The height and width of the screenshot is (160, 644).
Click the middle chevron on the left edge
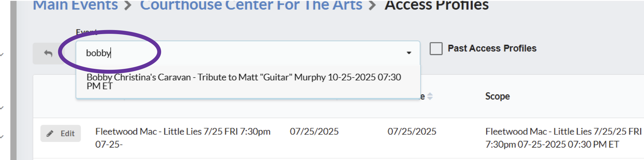(x=2, y=108)
